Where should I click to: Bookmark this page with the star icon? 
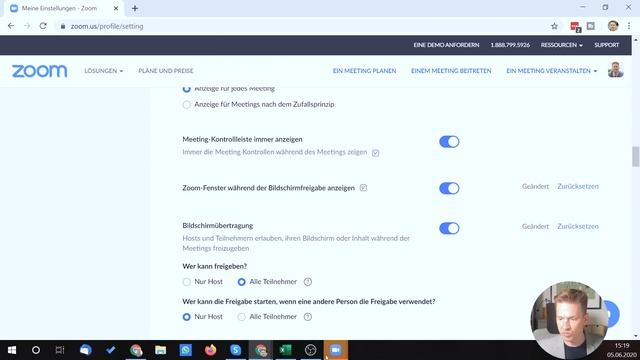(x=554, y=26)
